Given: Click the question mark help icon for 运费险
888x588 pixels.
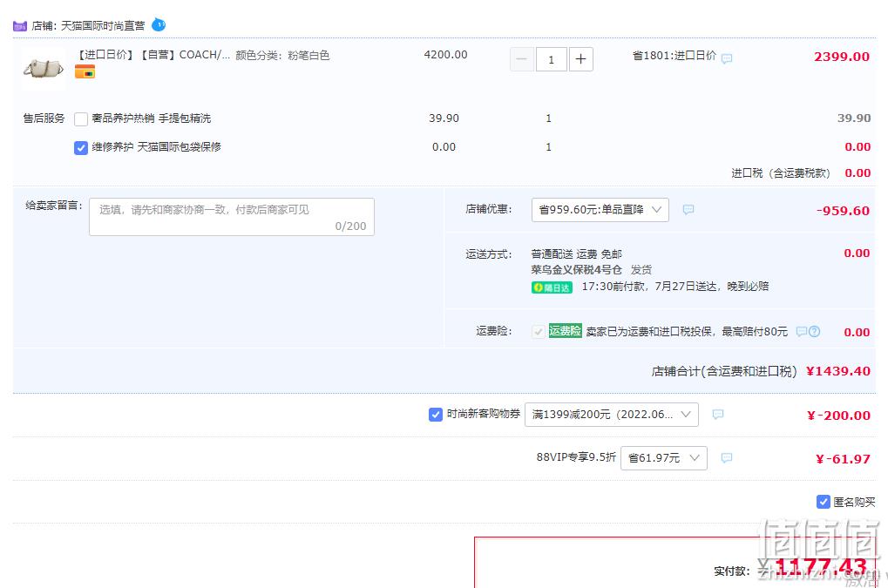Looking at the screenshot, I should [x=815, y=332].
